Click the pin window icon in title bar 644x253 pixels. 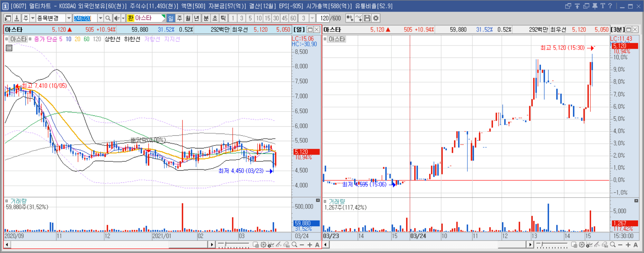click(595, 6)
